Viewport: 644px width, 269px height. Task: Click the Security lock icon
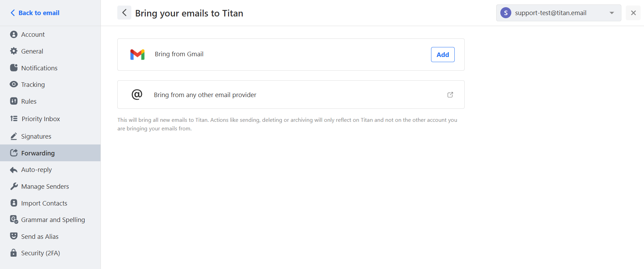pyautogui.click(x=14, y=253)
